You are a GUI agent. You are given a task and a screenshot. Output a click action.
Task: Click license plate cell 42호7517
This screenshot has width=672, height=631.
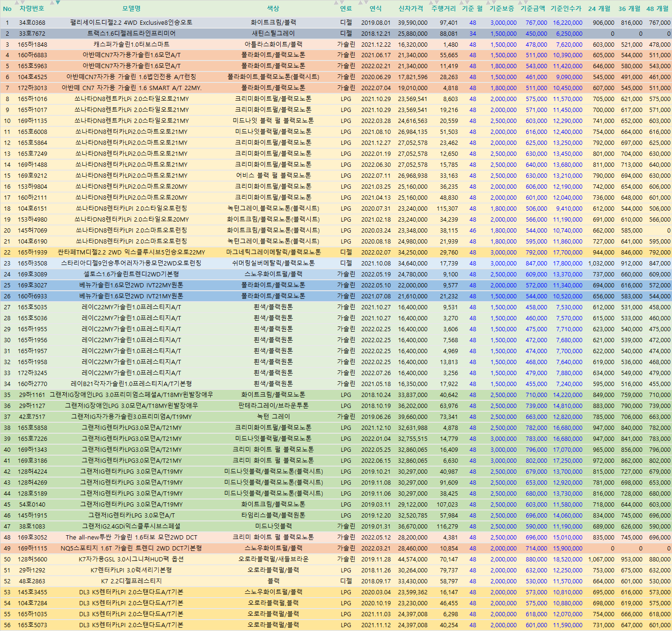32,417
